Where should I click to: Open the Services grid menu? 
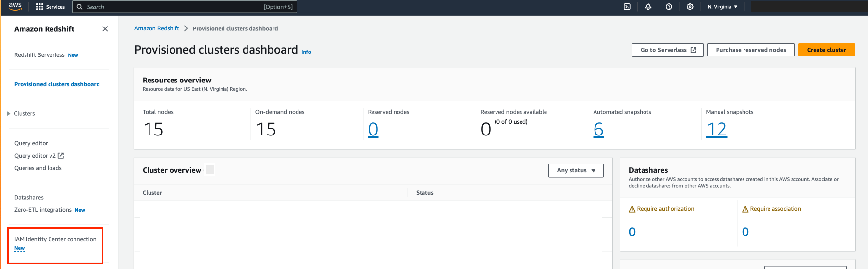[x=40, y=7]
